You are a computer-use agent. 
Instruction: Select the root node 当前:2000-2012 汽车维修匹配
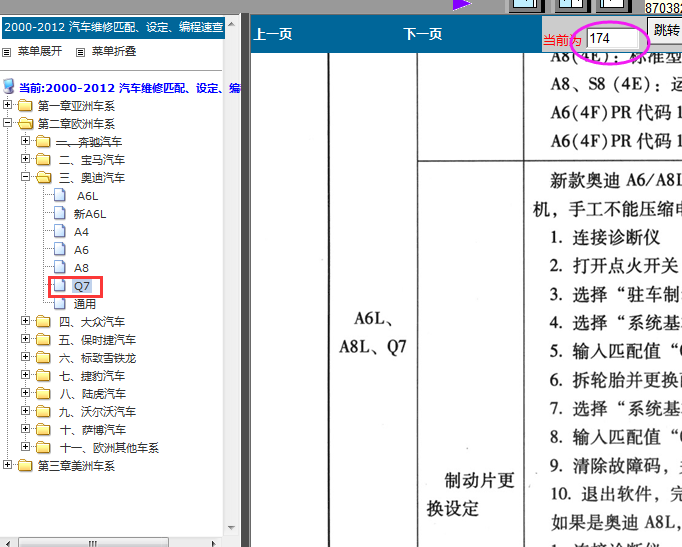pyautogui.click(x=129, y=88)
